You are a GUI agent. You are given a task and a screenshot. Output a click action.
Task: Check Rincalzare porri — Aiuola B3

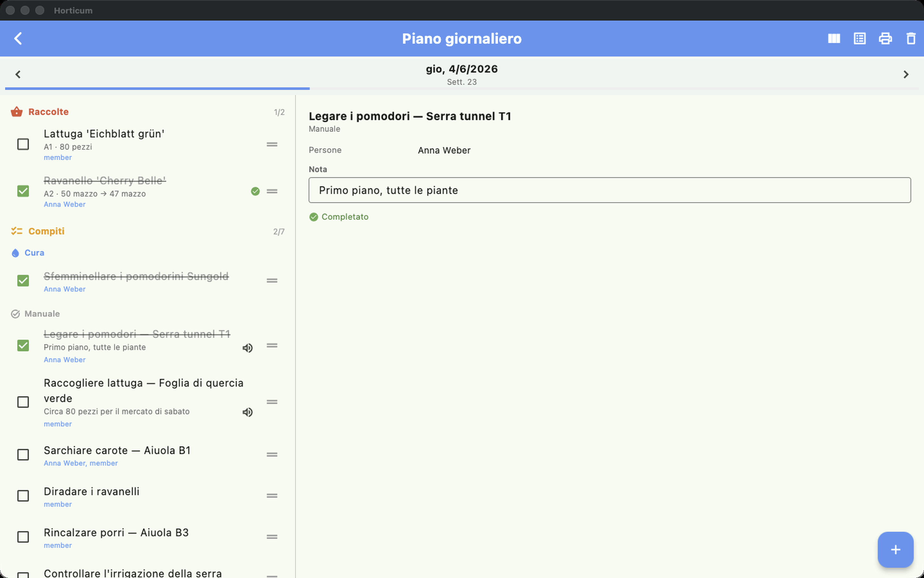[x=23, y=537]
